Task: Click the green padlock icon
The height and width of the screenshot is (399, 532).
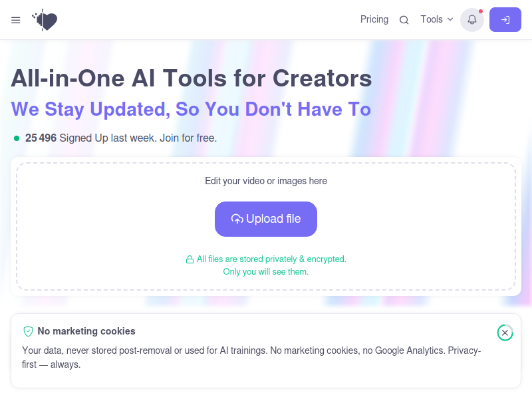Action: [x=190, y=259]
